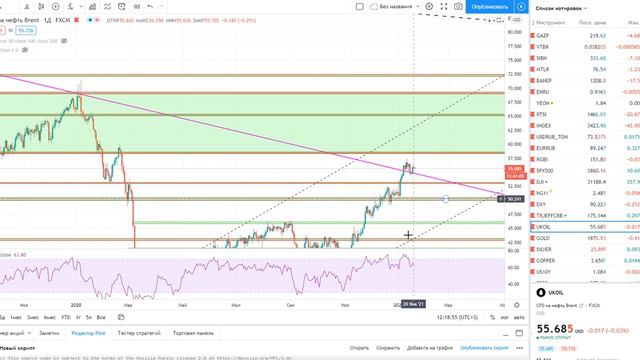Open indicator templates icon
640x360 pixels.
(107, 7)
